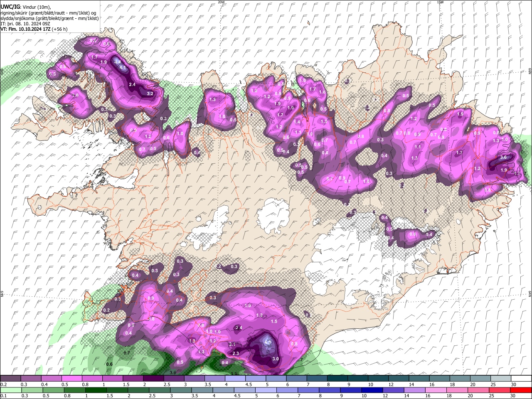The height and width of the screenshot is (399, 532).
Task: Click the 20W longitude label
Action: [x=221, y=2]
